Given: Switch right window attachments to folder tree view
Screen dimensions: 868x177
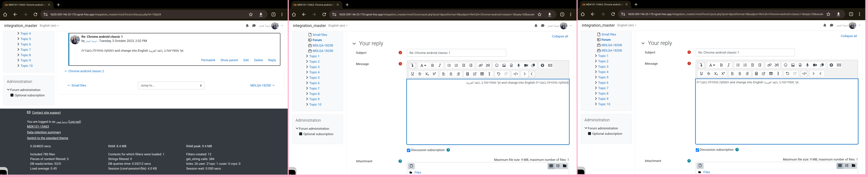Looking at the screenshot, I should click(853, 166).
